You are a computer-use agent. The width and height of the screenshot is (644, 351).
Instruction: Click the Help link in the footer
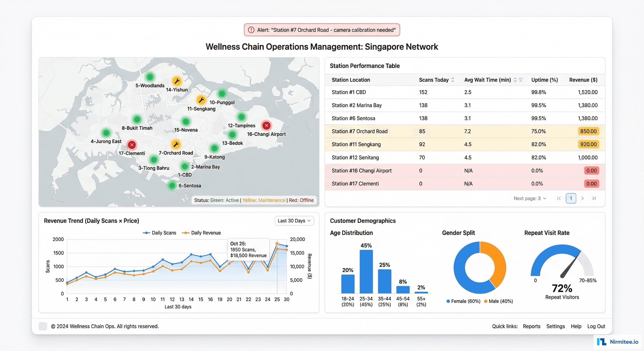point(576,326)
